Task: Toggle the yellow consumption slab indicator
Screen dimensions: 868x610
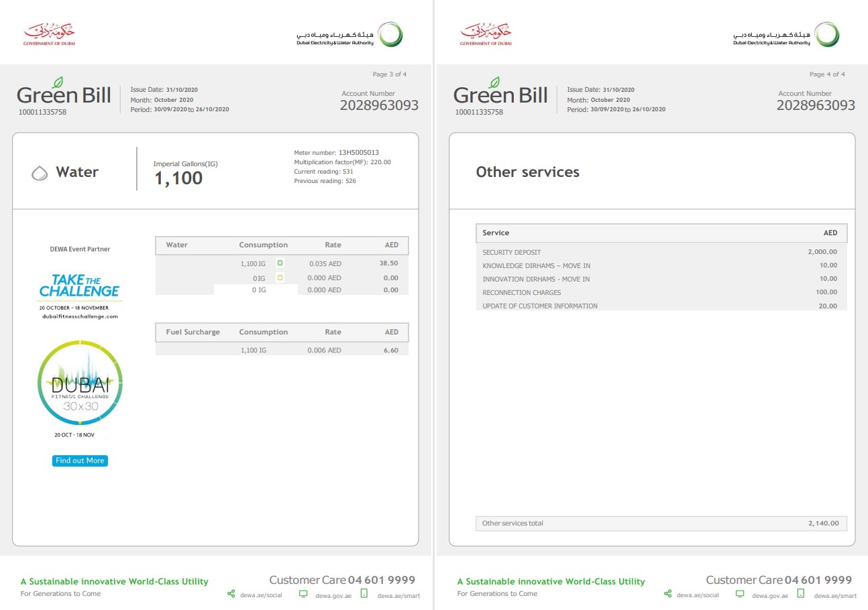Action: pos(280,278)
